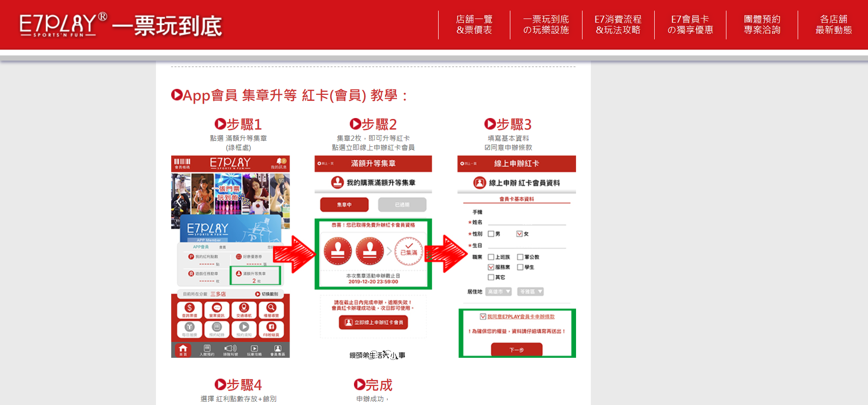
Task: Click the 姓名 name input field
Action: tap(527, 222)
